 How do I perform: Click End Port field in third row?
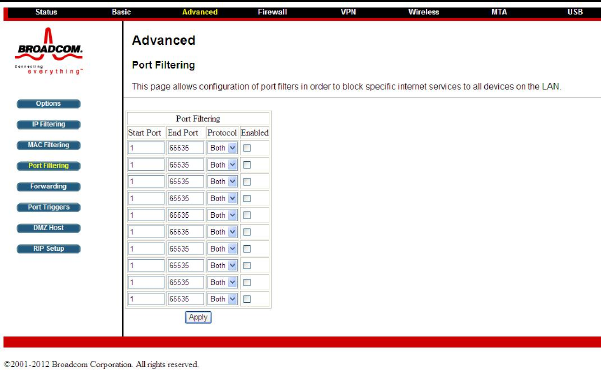[186, 182]
